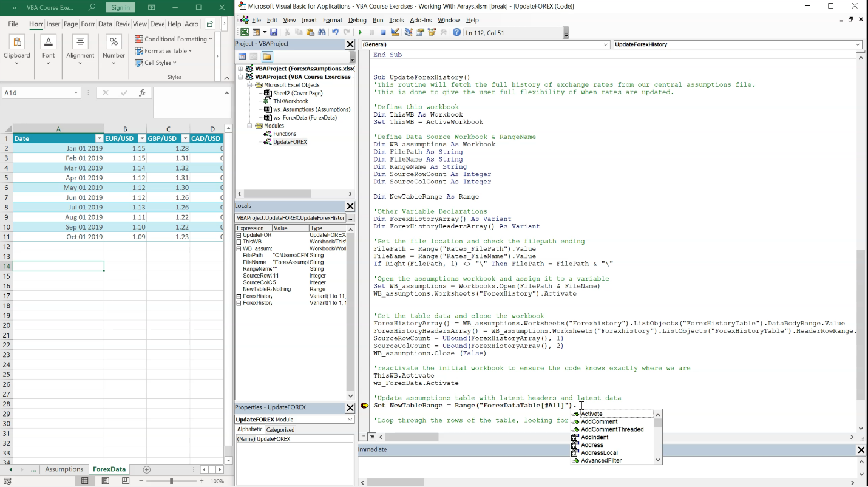Save the VBA project with the disk icon
Screen dimensions: 868x487
coord(274,32)
